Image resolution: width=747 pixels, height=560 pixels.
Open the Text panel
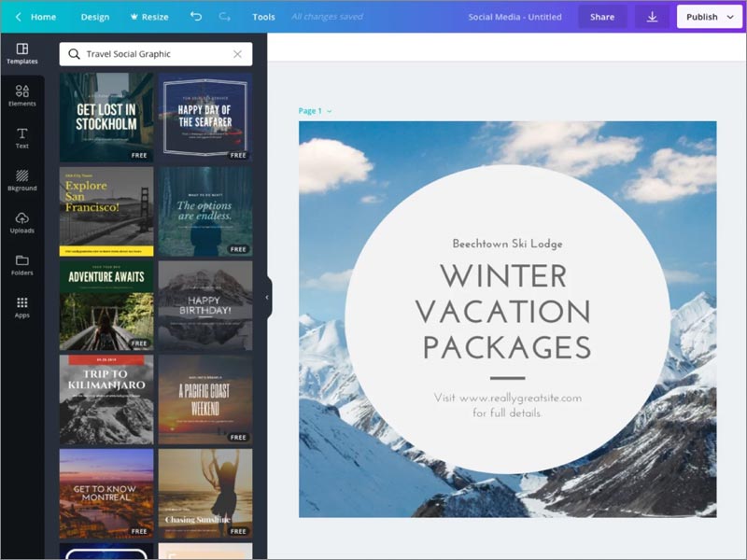point(22,138)
